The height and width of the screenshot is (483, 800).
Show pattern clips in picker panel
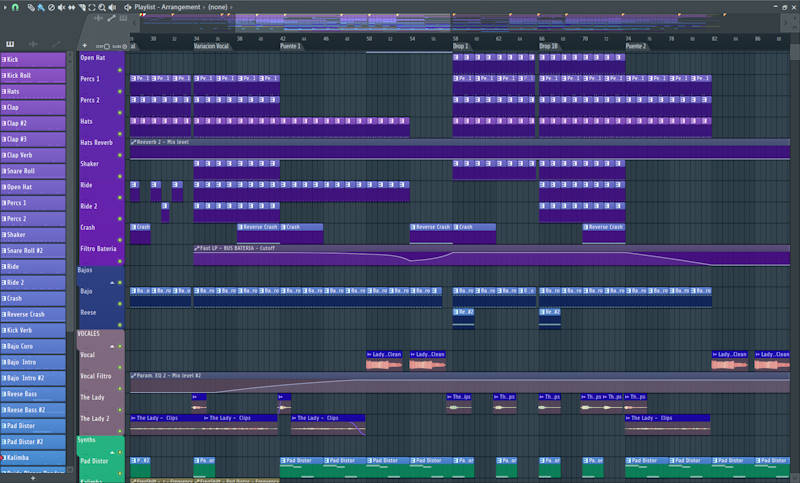[x=10, y=44]
